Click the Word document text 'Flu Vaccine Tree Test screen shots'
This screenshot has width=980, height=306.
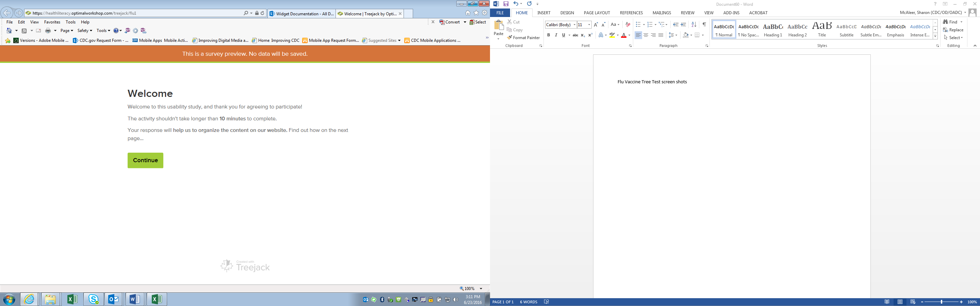652,82
